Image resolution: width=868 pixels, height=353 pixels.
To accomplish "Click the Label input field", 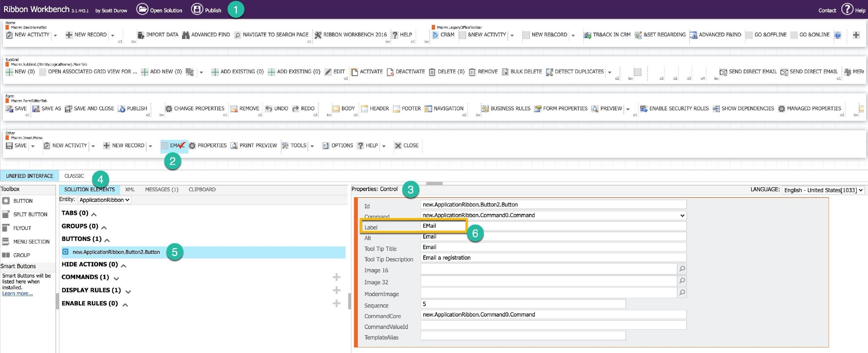I will 553,226.
